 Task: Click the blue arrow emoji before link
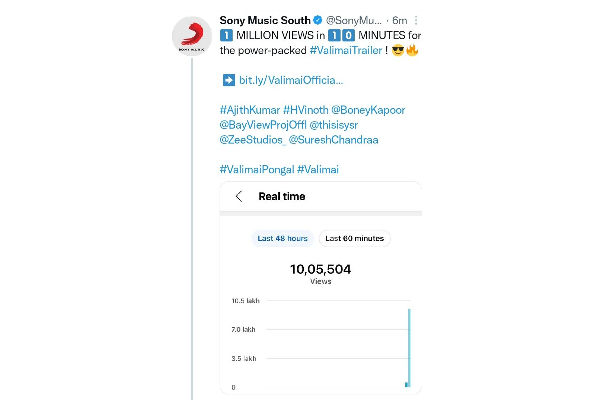click(x=226, y=78)
